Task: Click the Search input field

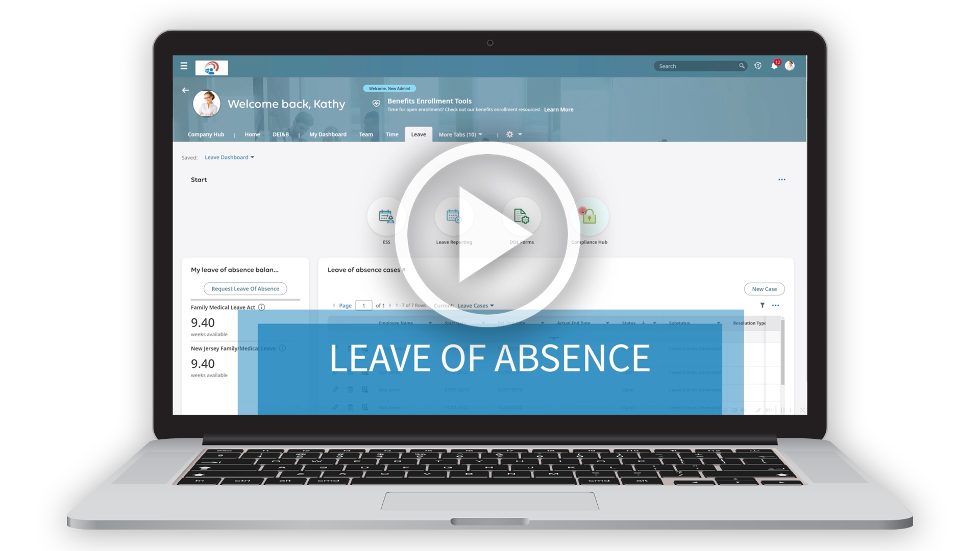Action: pos(699,66)
